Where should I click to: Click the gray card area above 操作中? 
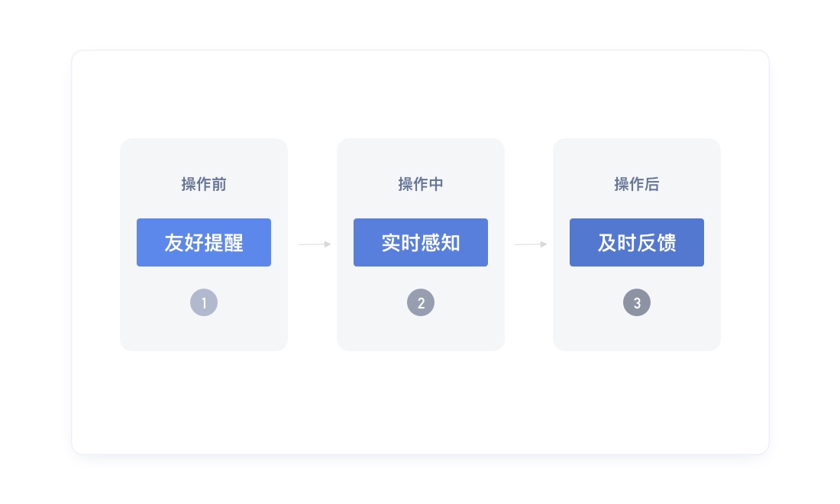421,157
